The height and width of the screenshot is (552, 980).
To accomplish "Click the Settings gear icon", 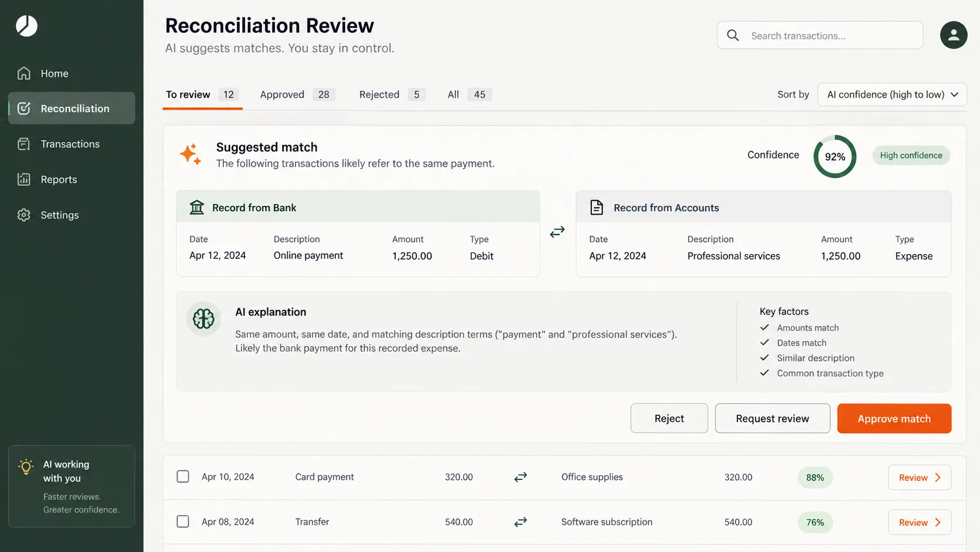I will 24,215.
